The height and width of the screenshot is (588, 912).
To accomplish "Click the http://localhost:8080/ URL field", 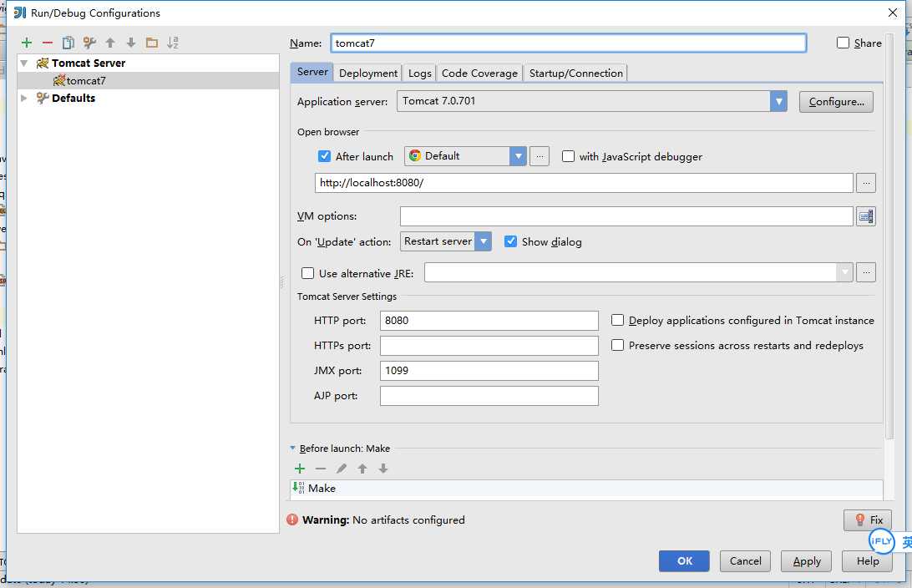I will click(x=584, y=183).
